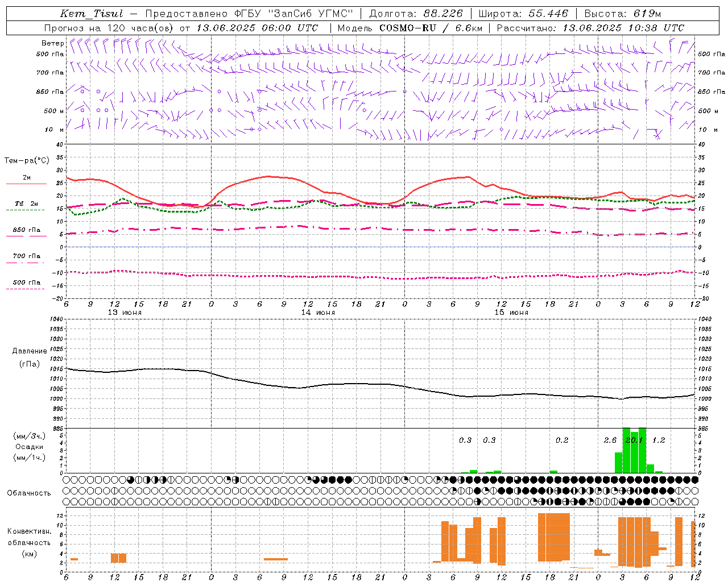Click the right temperature axis value 0
The width and height of the screenshot is (728, 582).
(700, 247)
